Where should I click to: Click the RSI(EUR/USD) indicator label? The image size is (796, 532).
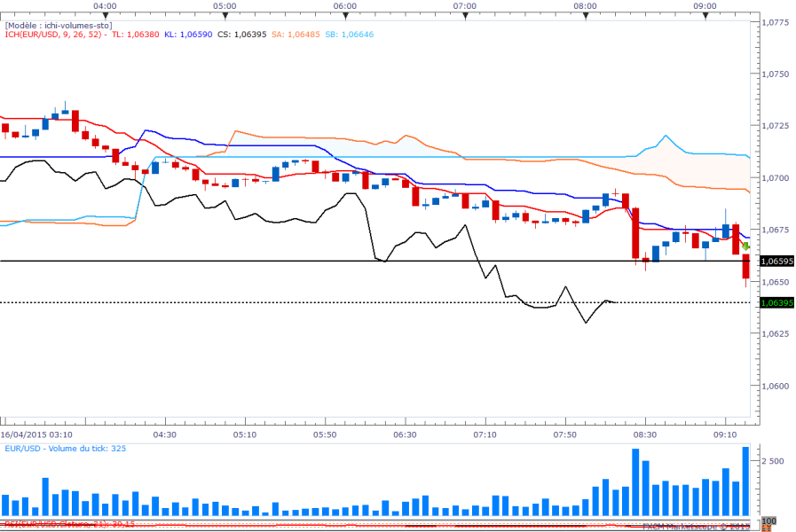click(69, 524)
